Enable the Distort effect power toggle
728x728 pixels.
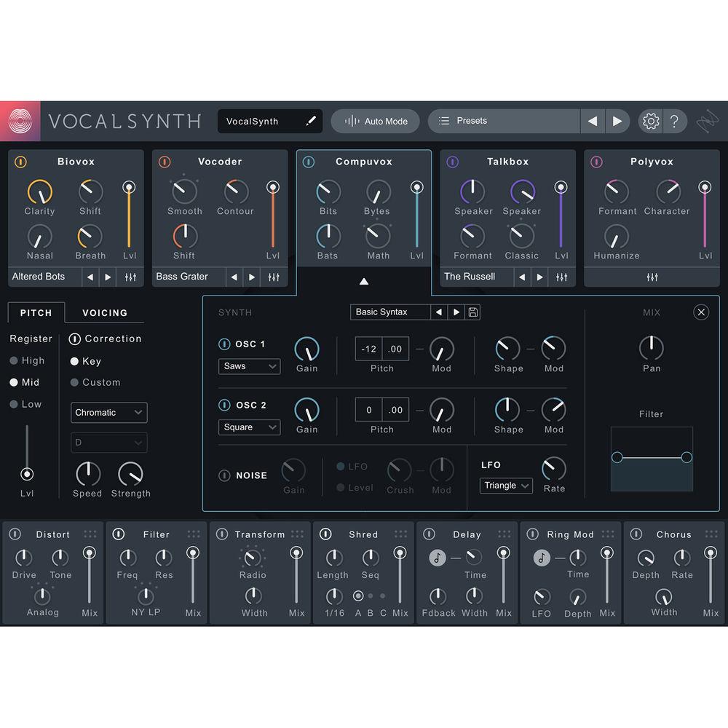tap(15, 534)
